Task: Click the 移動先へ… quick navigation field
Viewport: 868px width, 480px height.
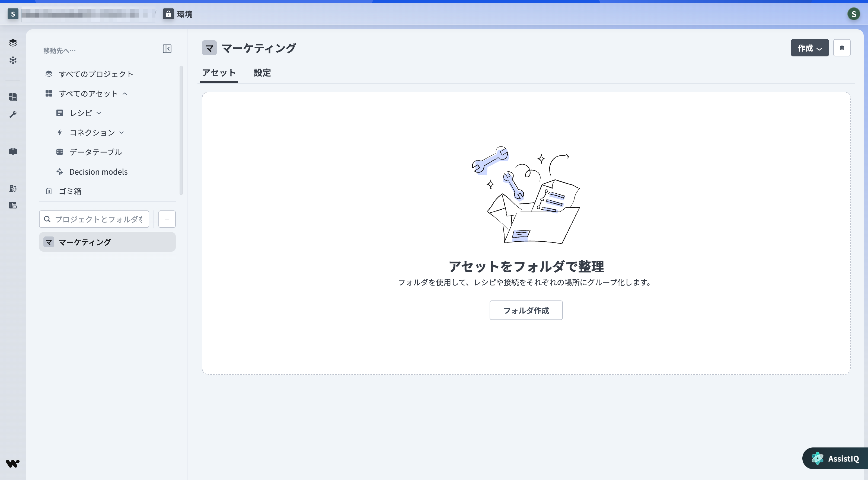Action: coord(59,50)
